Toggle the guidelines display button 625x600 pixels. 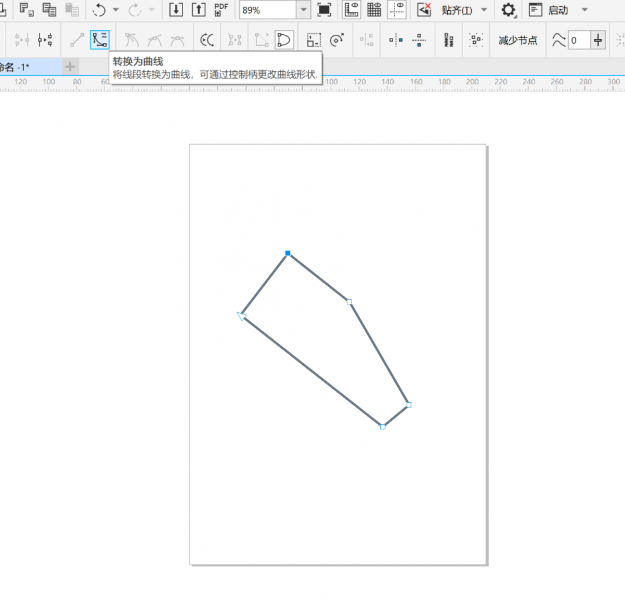(397, 10)
